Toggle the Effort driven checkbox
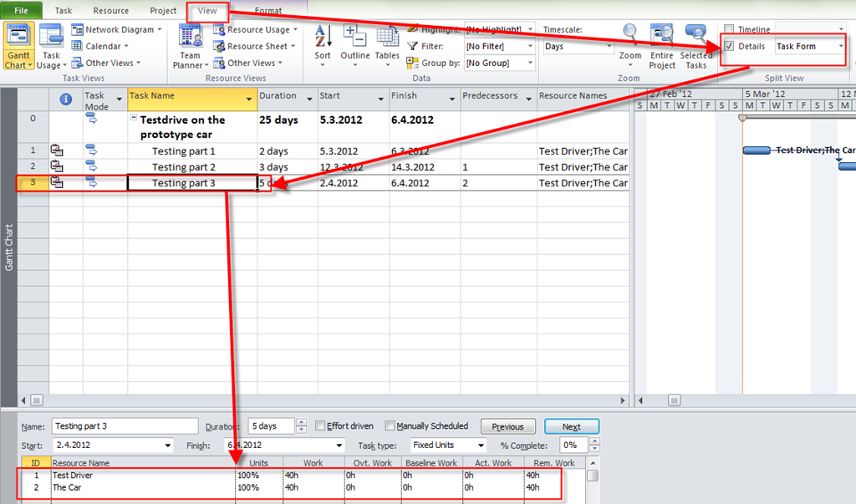This screenshot has width=856, height=504. 320,426
